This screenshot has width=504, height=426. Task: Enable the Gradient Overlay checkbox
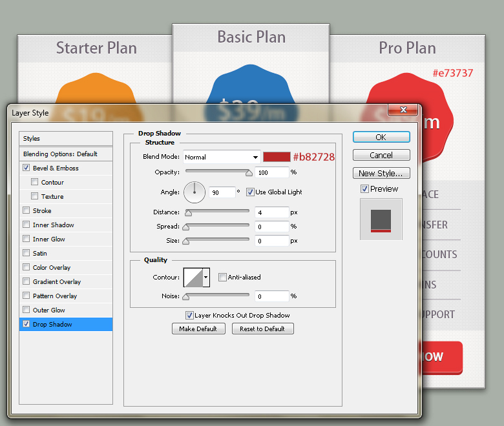coord(26,281)
